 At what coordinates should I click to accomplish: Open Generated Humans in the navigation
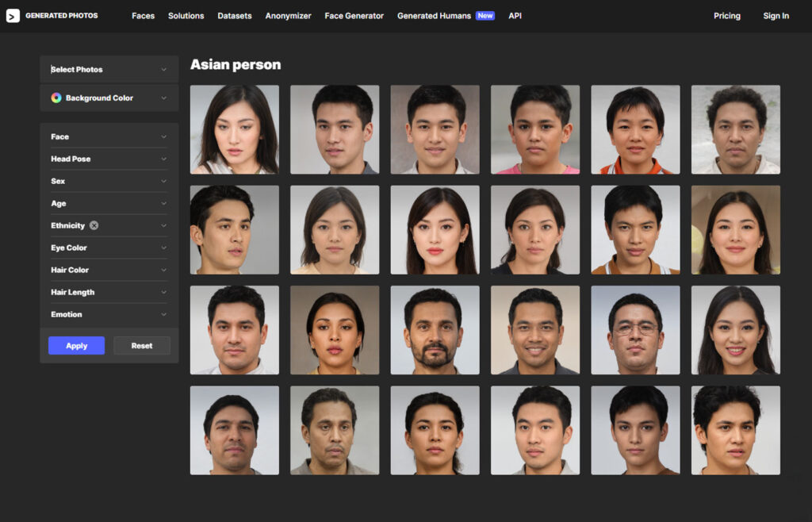[x=434, y=16]
